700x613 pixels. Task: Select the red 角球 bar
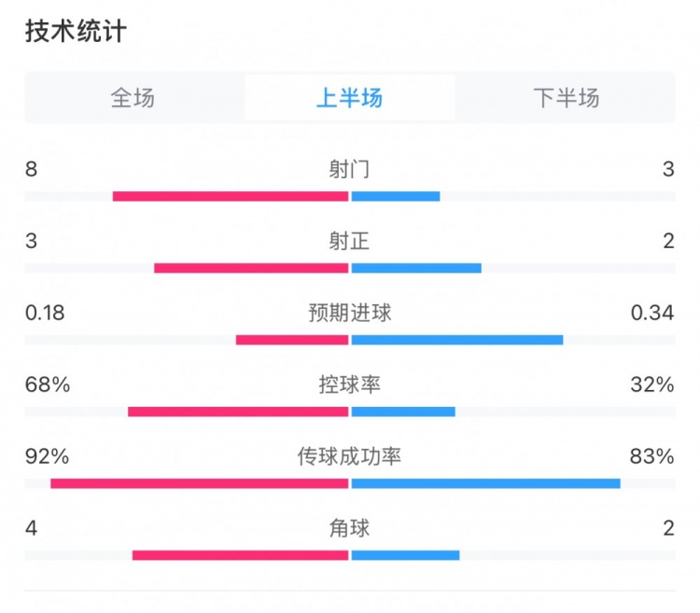[240, 555]
